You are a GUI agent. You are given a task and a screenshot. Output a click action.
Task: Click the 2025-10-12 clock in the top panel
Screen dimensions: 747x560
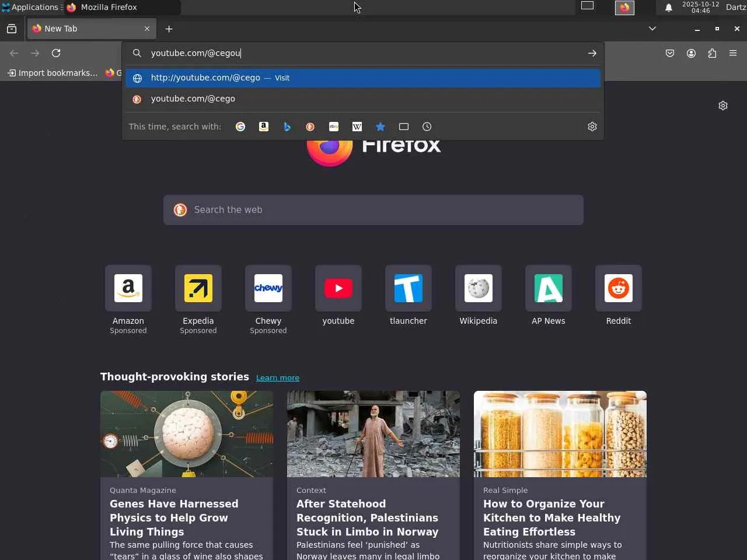coord(700,7)
